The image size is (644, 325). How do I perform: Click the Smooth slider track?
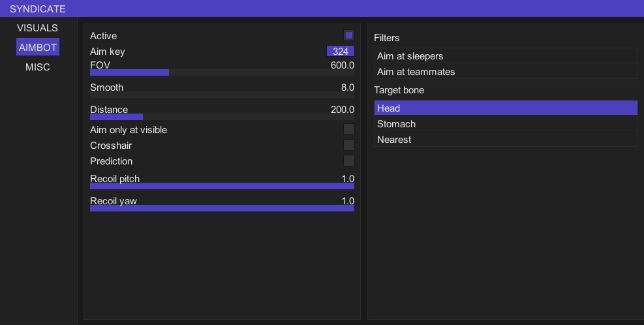(222, 95)
